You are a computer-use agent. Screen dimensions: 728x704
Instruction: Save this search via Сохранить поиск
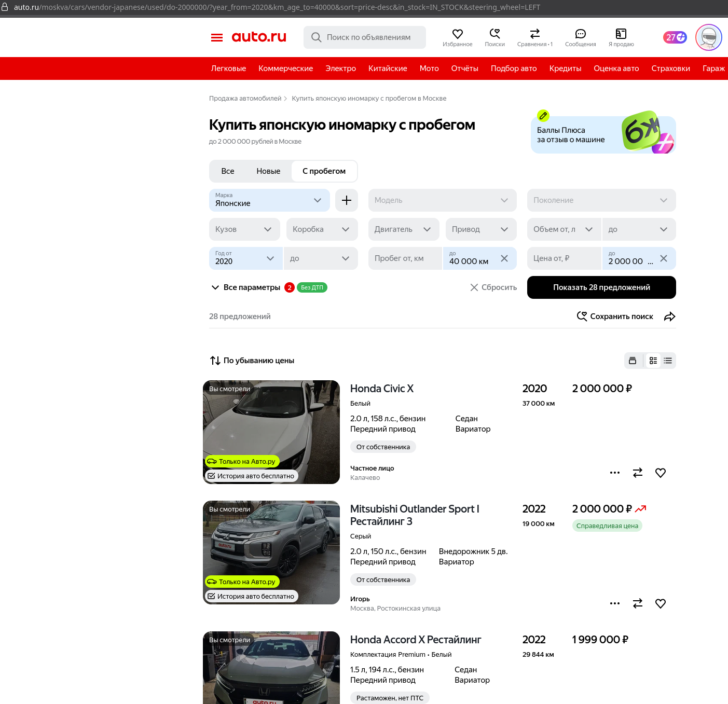(x=615, y=316)
